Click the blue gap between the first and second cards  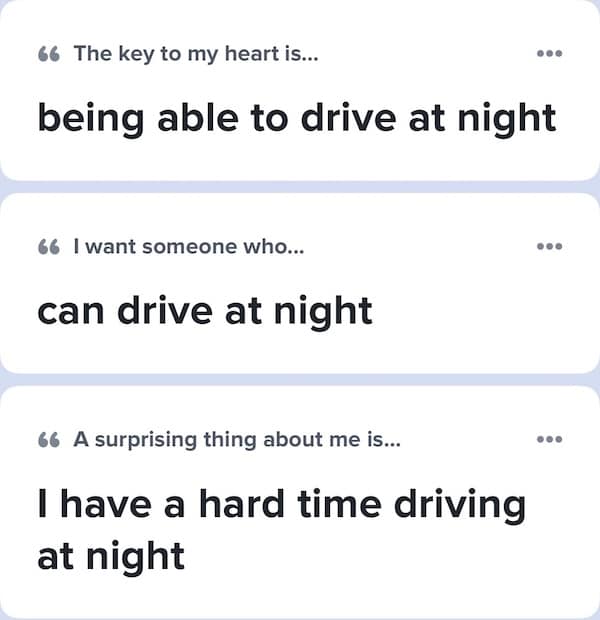pyautogui.click(x=300, y=186)
